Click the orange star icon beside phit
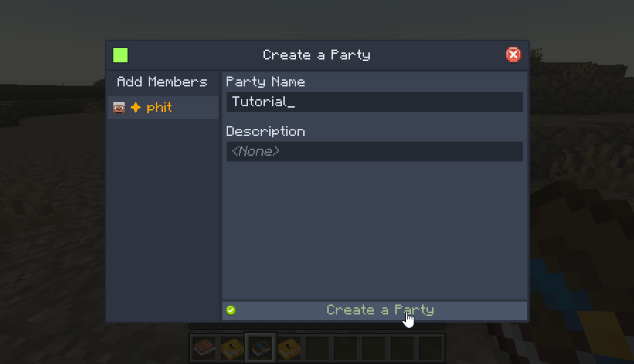634x364 pixels. pos(136,108)
